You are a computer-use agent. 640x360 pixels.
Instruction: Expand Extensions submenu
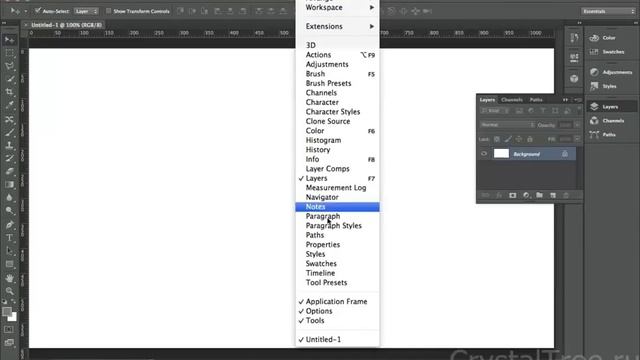338,26
